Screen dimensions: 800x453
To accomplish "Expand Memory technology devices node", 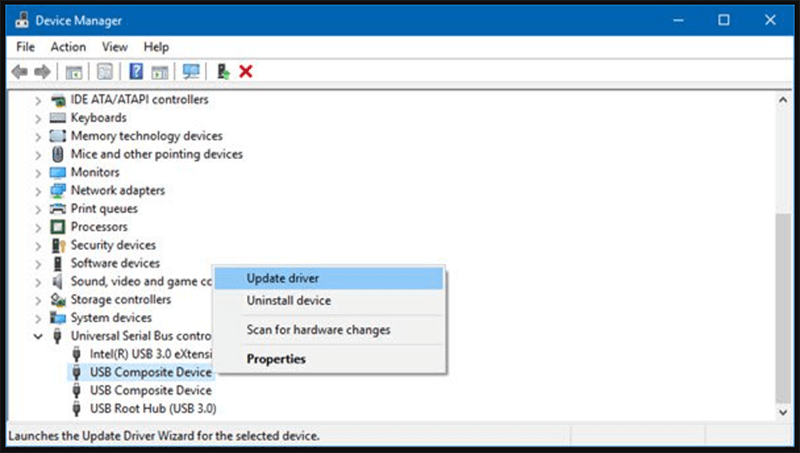I will (38, 137).
